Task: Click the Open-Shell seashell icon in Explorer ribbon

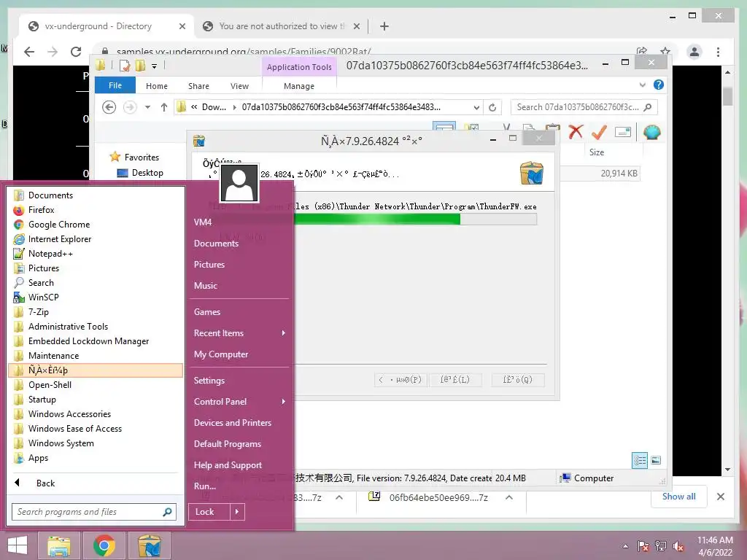Action: tap(651, 132)
